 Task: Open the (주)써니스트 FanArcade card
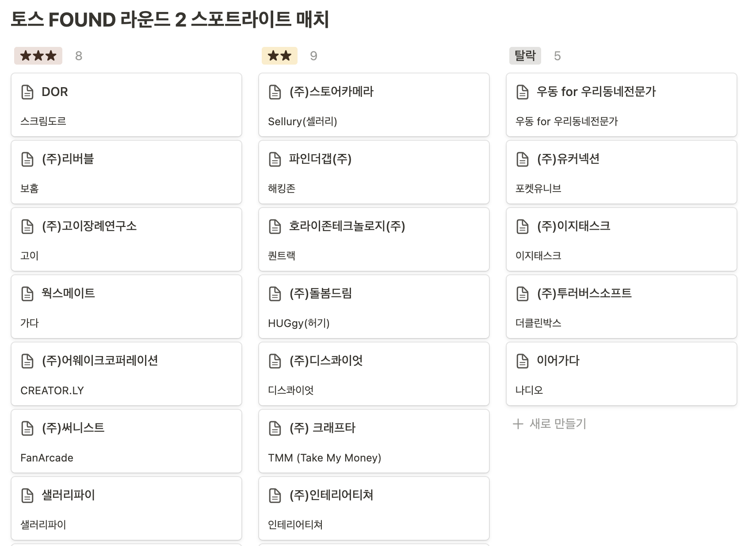tap(126, 441)
